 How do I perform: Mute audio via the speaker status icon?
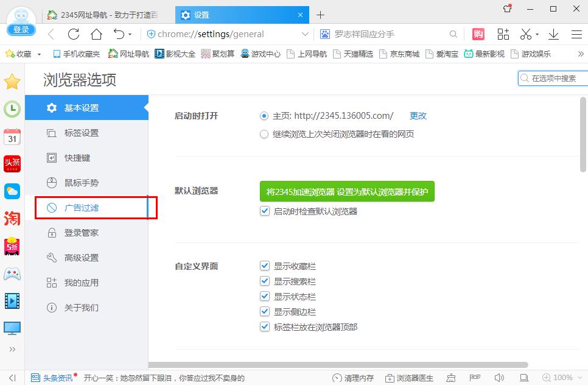click(x=499, y=378)
